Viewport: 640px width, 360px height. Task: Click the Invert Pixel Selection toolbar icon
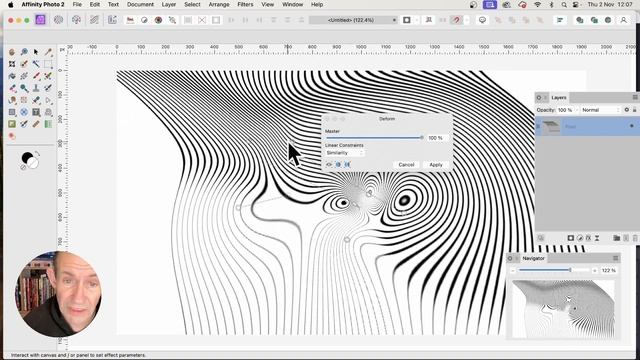[216, 20]
